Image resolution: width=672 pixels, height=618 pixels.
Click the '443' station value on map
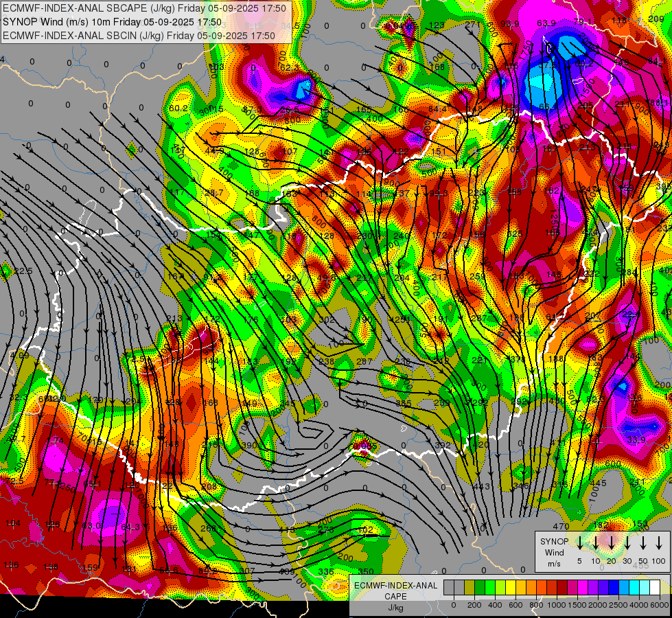[x=481, y=486]
